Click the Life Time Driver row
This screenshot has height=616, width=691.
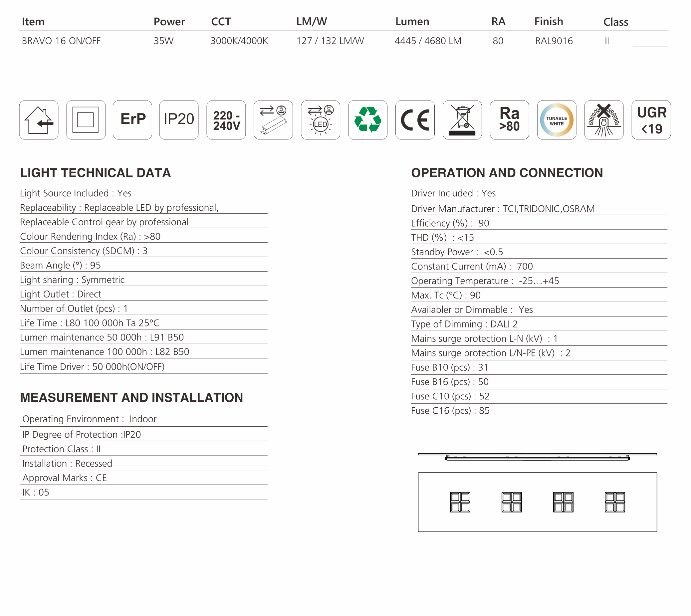(x=143, y=367)
